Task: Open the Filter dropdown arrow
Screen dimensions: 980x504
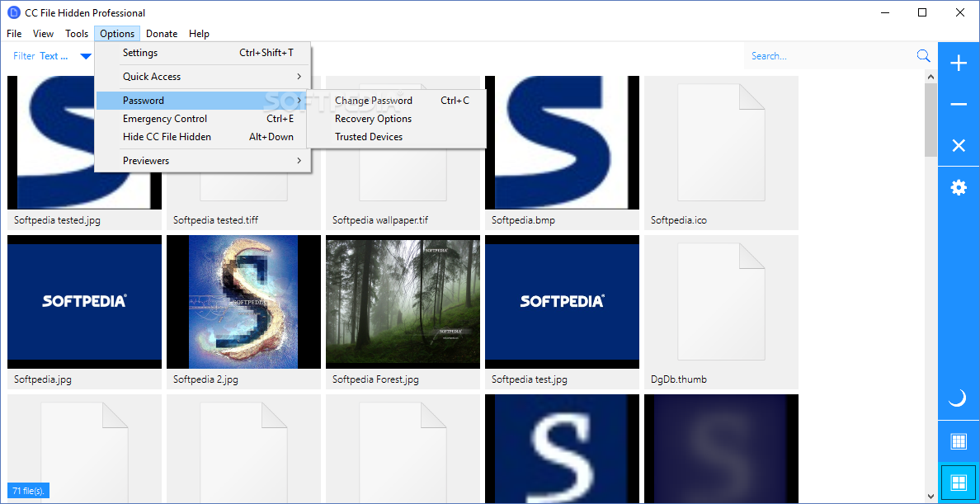Action: (x=86, y=56)
